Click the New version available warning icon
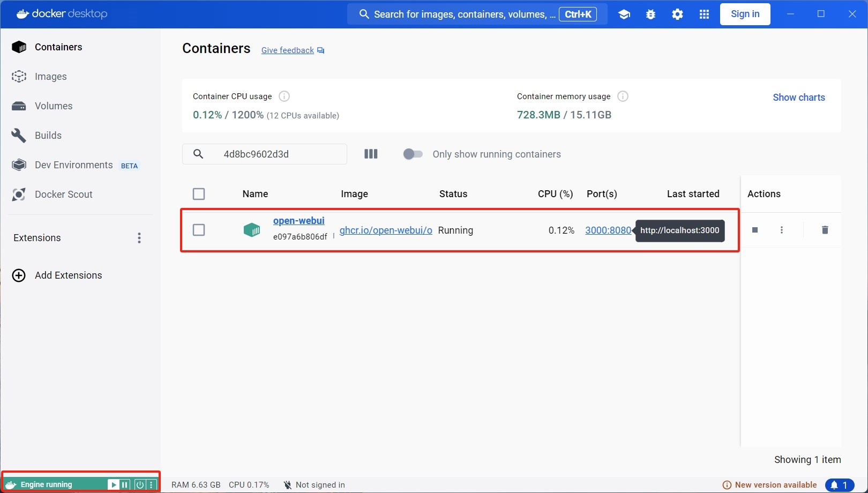 (727, 485)
